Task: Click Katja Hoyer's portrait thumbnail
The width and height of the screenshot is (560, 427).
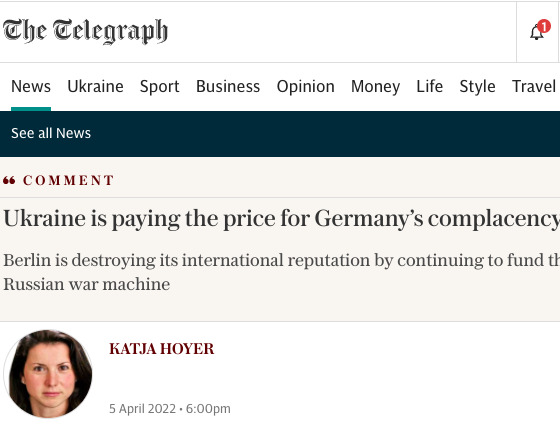Action: point(48,374)
